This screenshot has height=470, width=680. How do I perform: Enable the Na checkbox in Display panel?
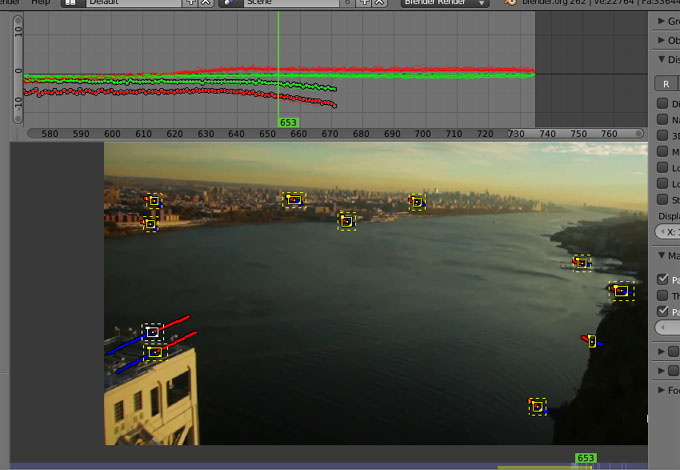pos(662,119)
